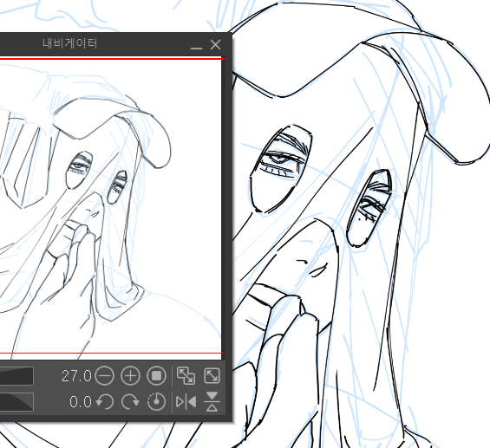Flip canvas view vertically
This screenshot has height=448, width=490.
212,401
